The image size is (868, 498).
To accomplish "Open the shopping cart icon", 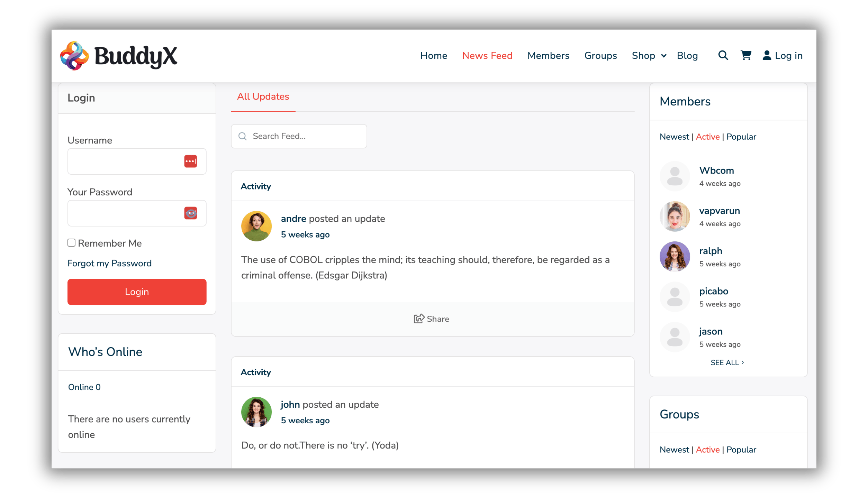I will pyautogui.click(x=746, y=55).
